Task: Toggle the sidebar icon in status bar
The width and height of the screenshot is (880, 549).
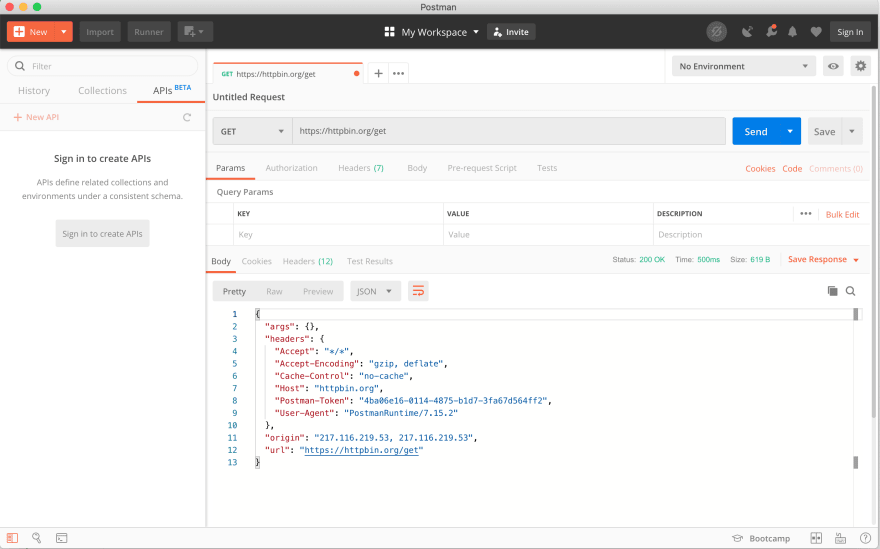Action: pos(12,538)
